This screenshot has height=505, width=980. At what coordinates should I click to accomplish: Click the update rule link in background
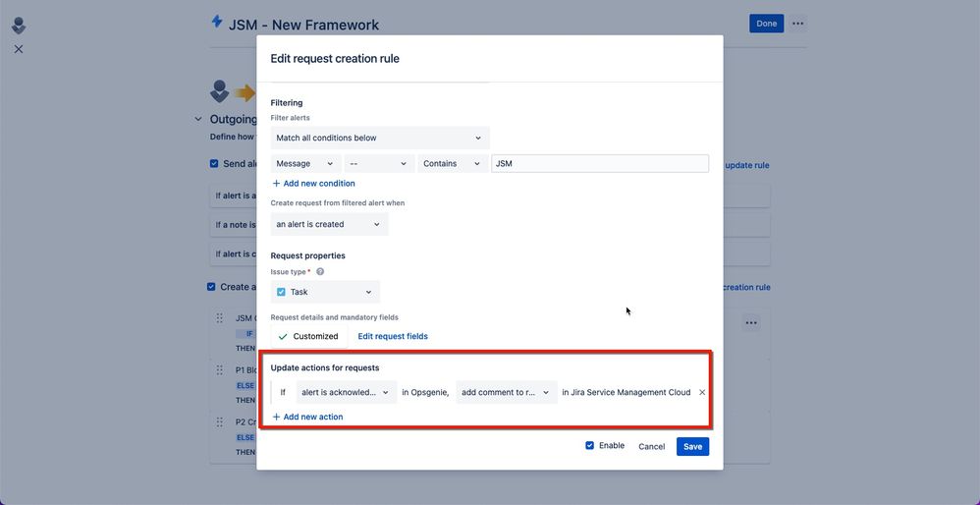click(x=747, y=166)
